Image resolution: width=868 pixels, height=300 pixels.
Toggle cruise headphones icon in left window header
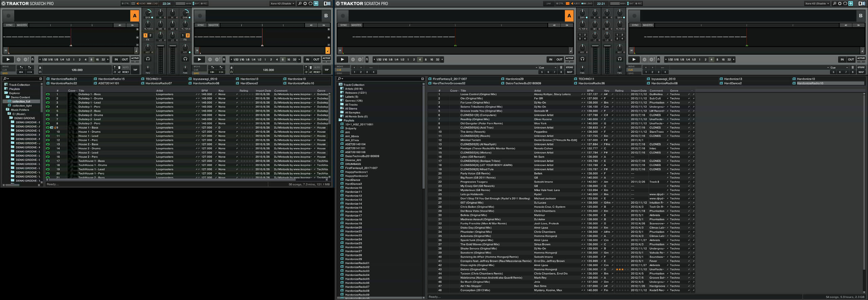[310, 3]
